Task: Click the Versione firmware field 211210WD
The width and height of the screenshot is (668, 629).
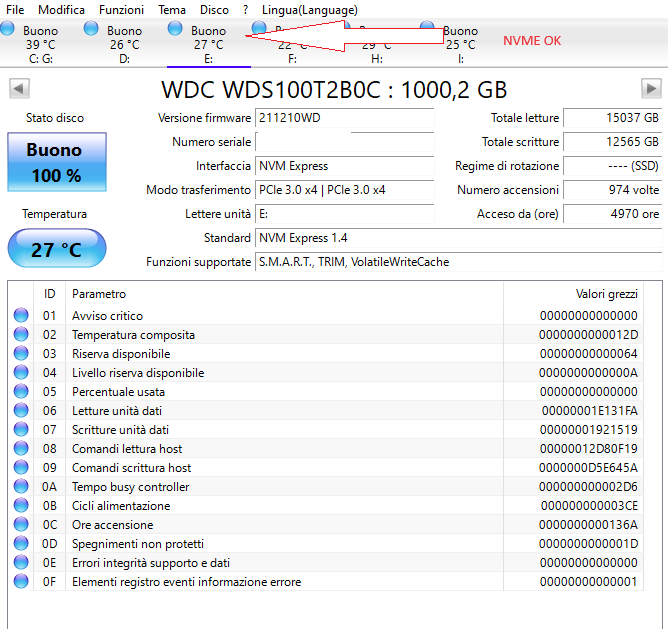Action: (x=345, y=118)
